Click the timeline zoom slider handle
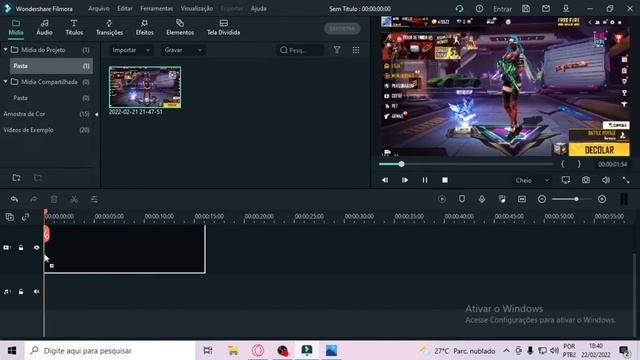The image size is (640, 360). (x=576, y=199)
